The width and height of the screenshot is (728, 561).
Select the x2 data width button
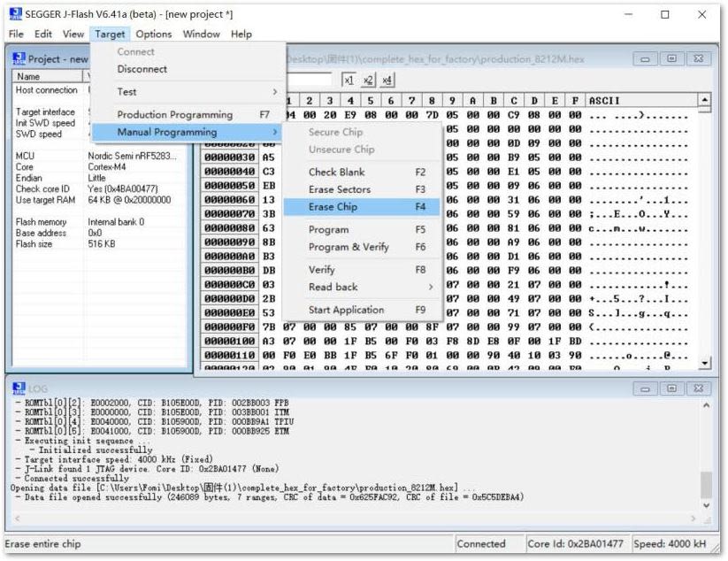coord(368,80)
